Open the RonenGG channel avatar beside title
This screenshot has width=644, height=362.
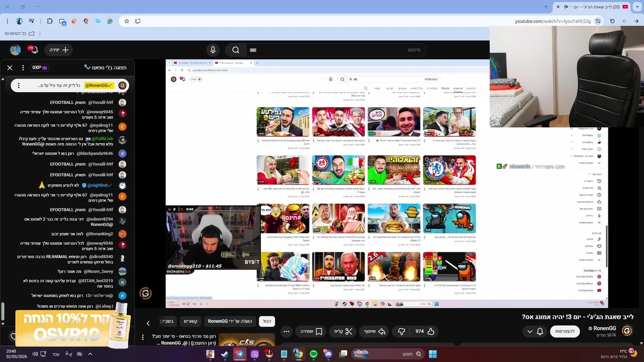(627, 331)
